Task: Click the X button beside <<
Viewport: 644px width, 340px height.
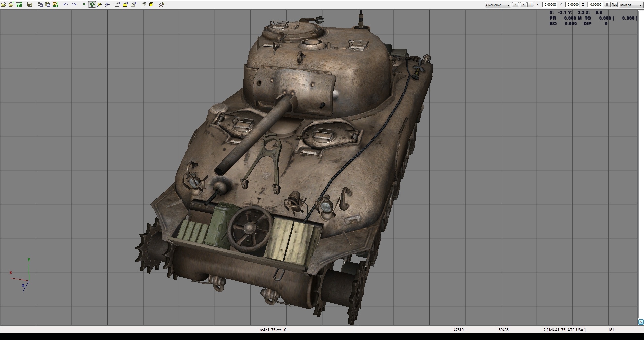Action: [523, 5]
